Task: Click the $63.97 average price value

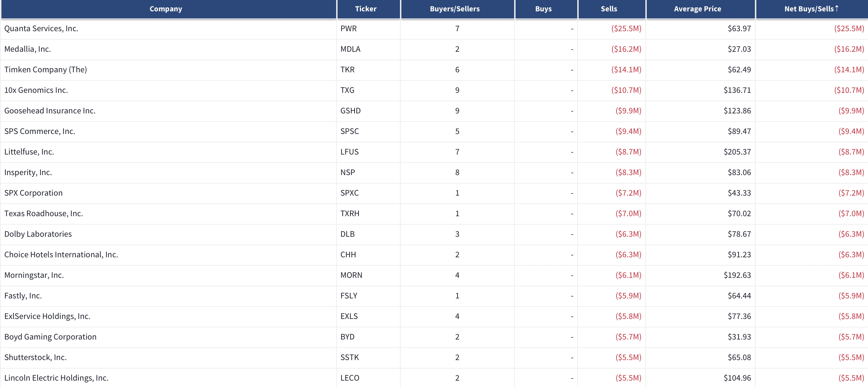Action: pyautogui.click(x=739, y=28)
